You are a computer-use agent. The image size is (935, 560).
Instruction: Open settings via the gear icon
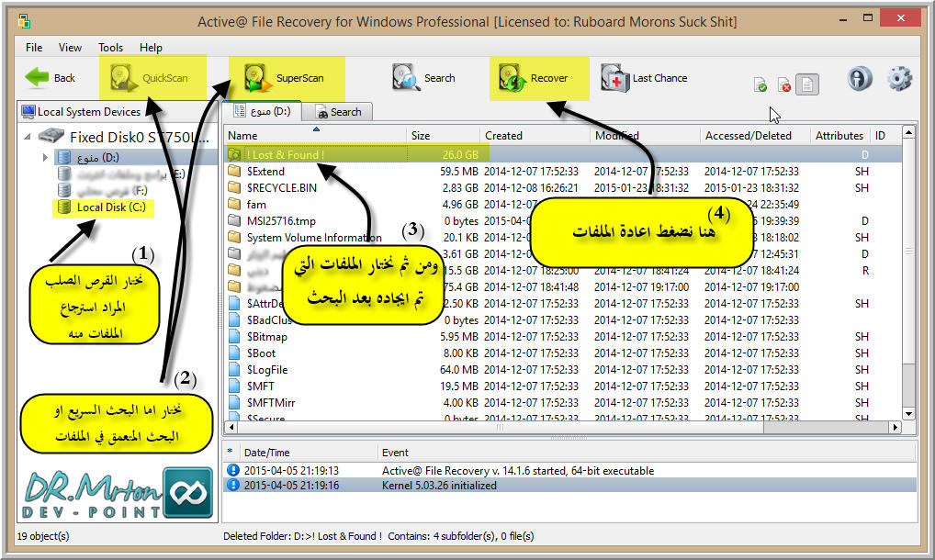click(899, 79)
